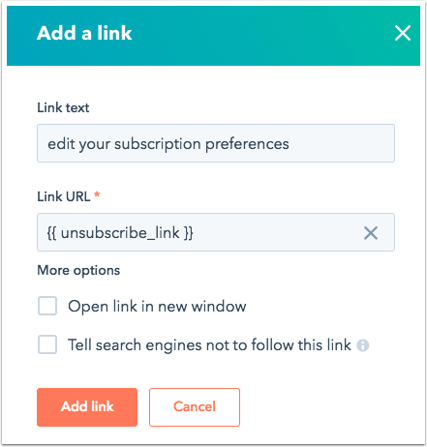Click the Add link button
The image size is (427, 447).
tap(87, 407)
